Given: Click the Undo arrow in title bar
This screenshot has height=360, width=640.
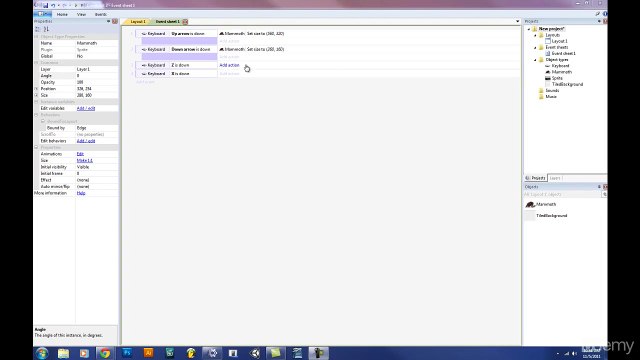Looking at the screenshot, I should coord(53,5).
